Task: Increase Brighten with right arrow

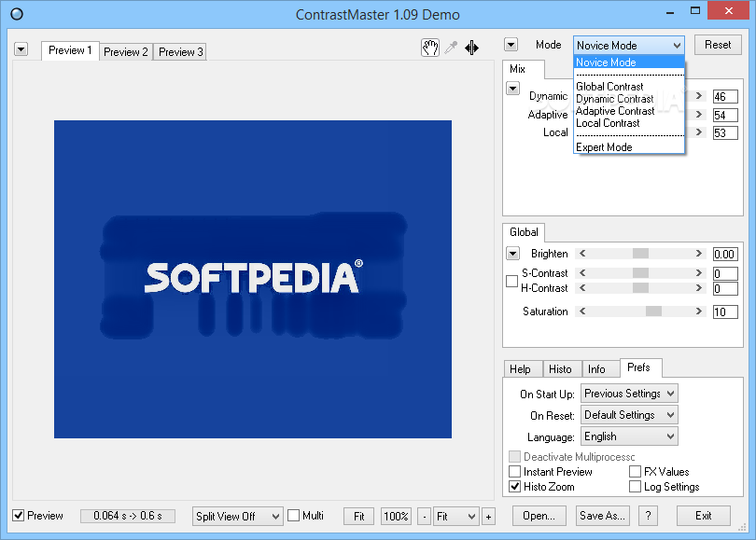Action: point(699,254)
